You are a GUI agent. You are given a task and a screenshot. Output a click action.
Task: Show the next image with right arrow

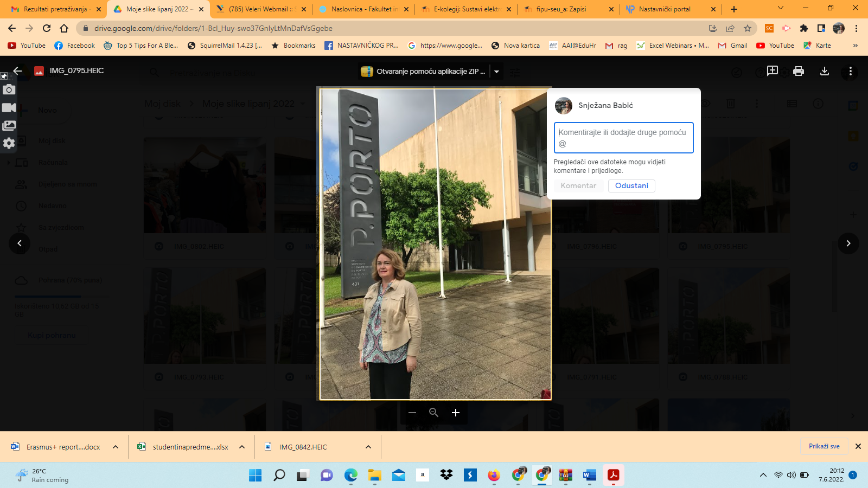point(848,243)
